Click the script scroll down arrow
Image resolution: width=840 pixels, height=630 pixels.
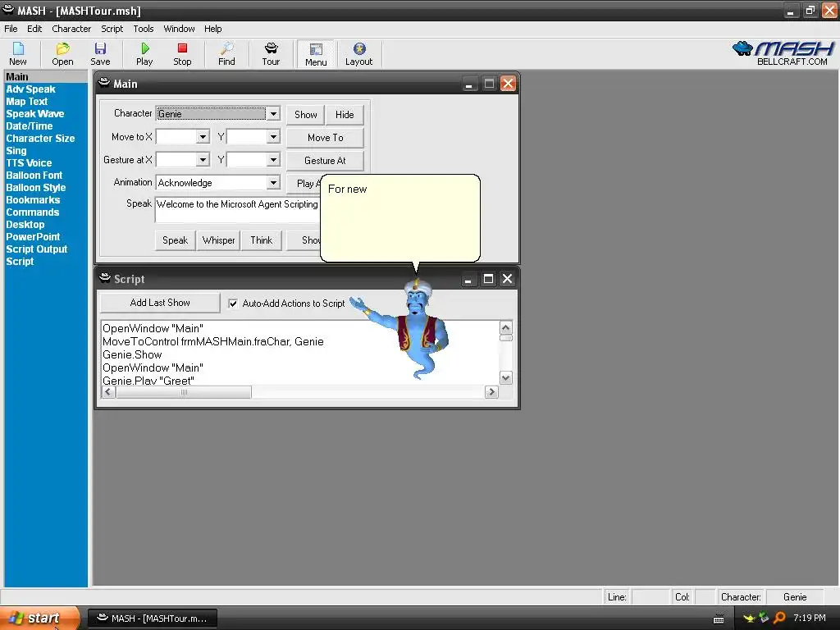click(505, 378)
